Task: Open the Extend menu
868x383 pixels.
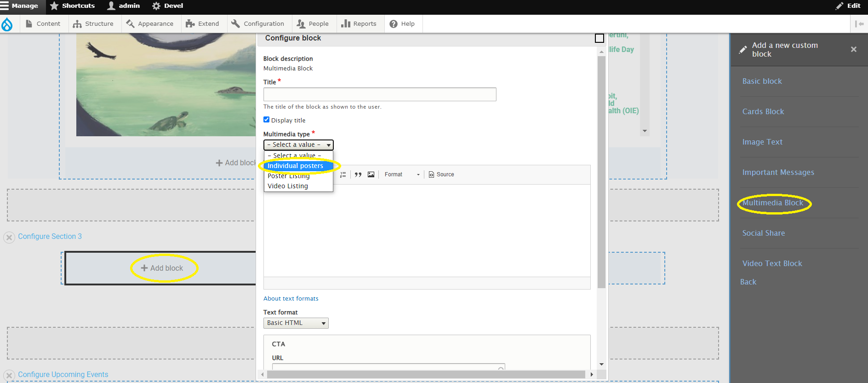Action: (203, 24)
